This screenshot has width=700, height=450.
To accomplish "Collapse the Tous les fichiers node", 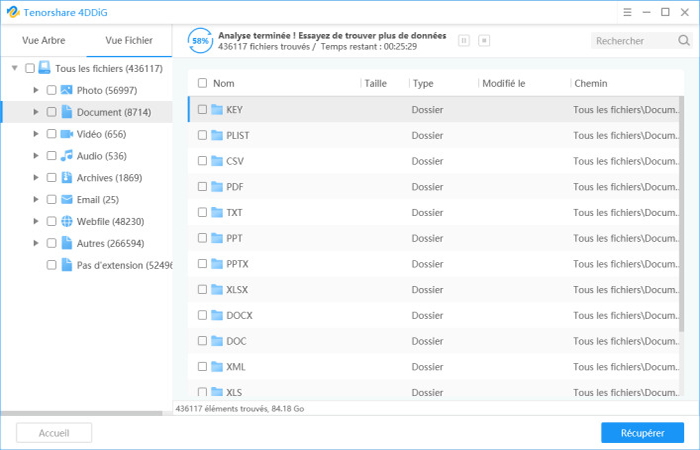I will coord(15,68).
